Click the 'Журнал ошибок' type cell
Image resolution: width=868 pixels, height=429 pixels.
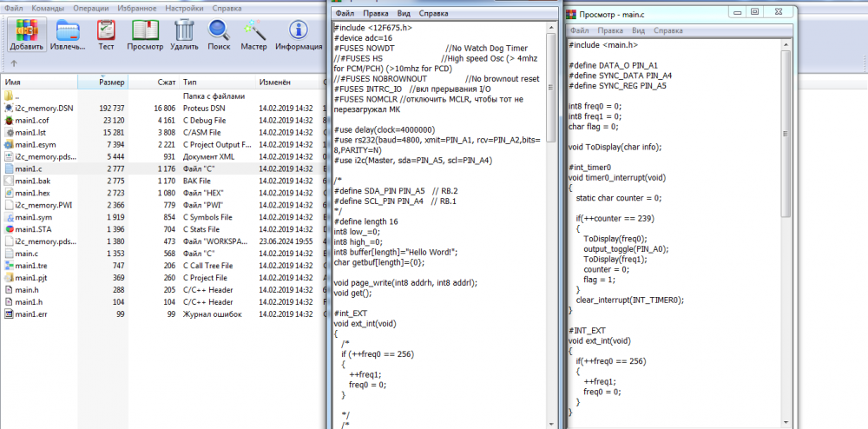click(x=212, y=314)
